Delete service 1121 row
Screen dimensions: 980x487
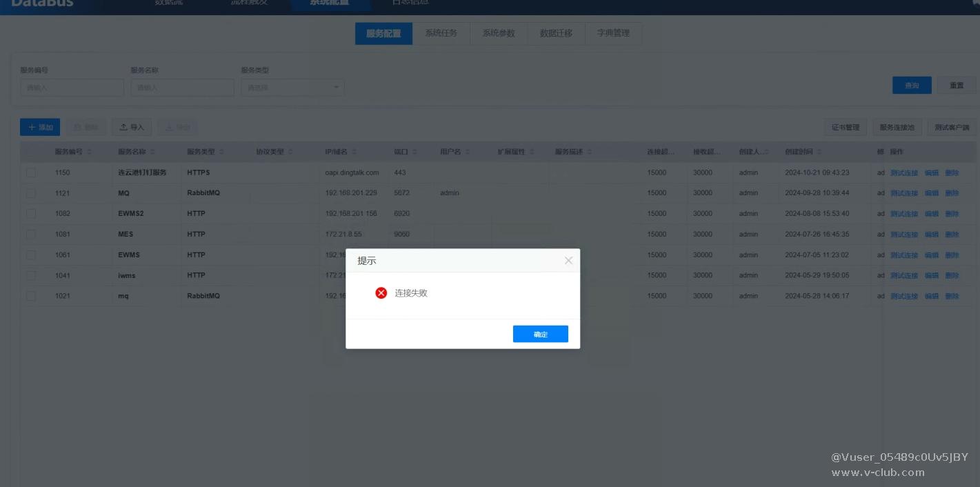click(x=952, y=193)
